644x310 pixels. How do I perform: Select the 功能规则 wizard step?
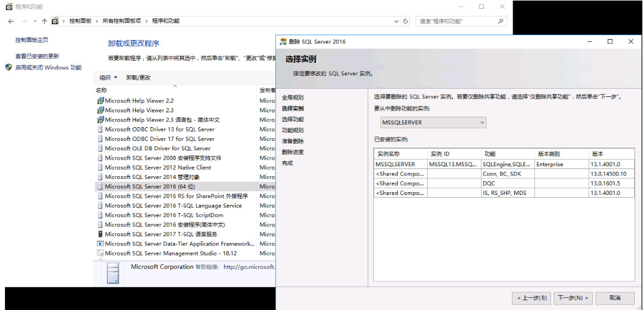(x=293, y=130)
